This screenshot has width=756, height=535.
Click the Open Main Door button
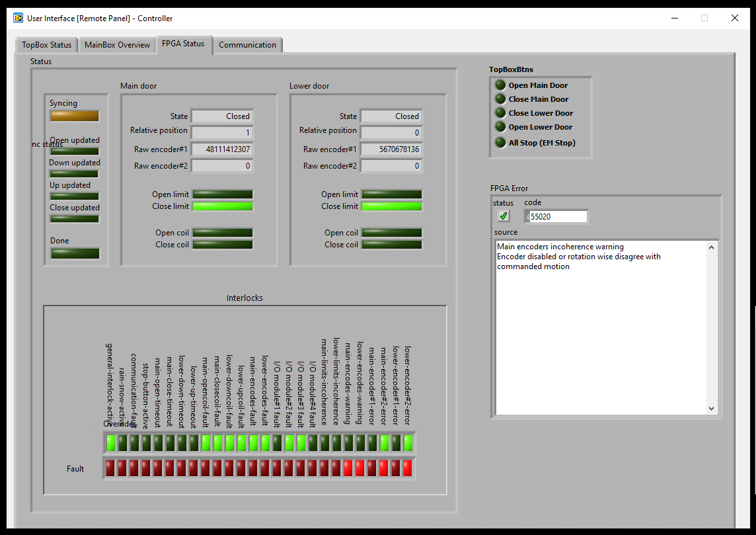pos(500,85)
